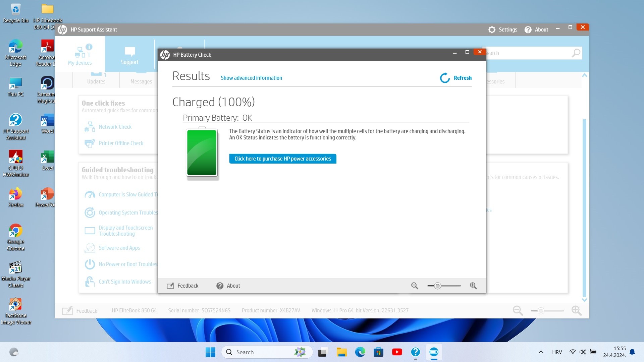Show hidden tray icons chevron
This screenshot has height=362, width=644.
click(541, 352)
